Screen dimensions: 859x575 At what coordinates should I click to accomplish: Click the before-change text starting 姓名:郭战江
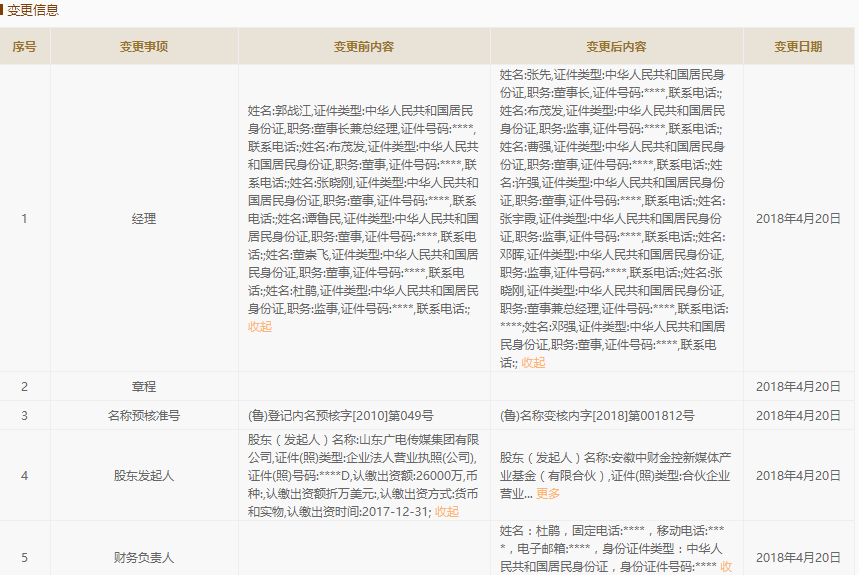[x=363, y=210]
